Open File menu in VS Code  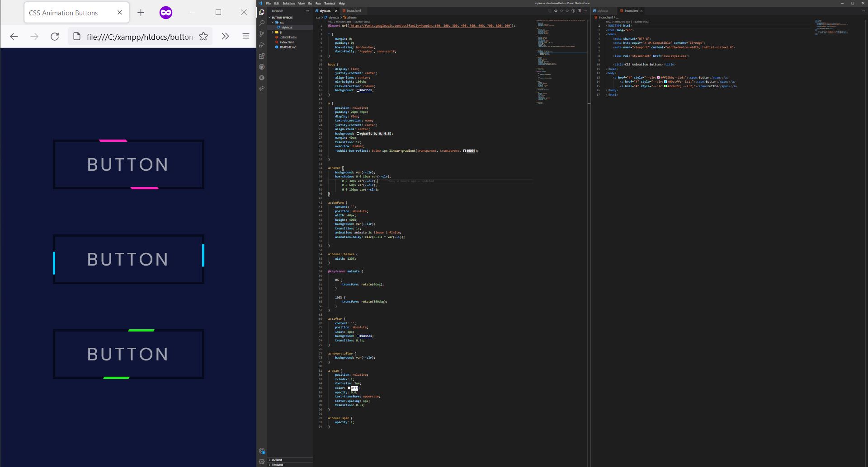click(x=268, y=3)
